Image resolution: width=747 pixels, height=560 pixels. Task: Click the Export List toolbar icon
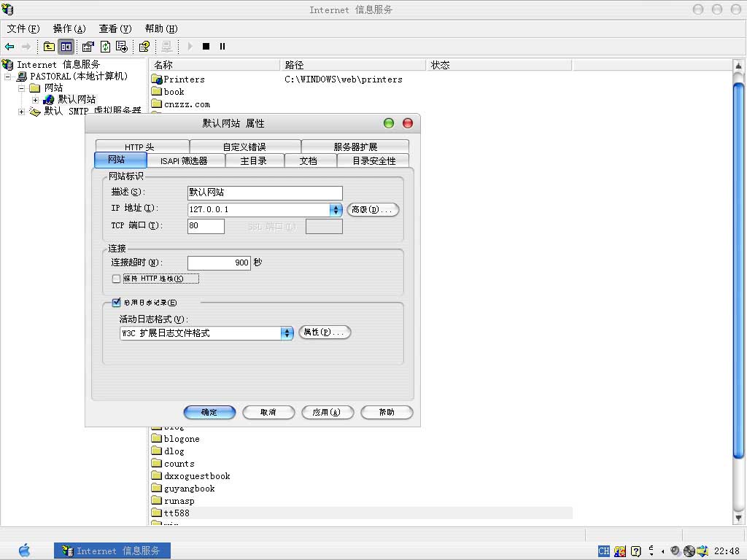122,47
